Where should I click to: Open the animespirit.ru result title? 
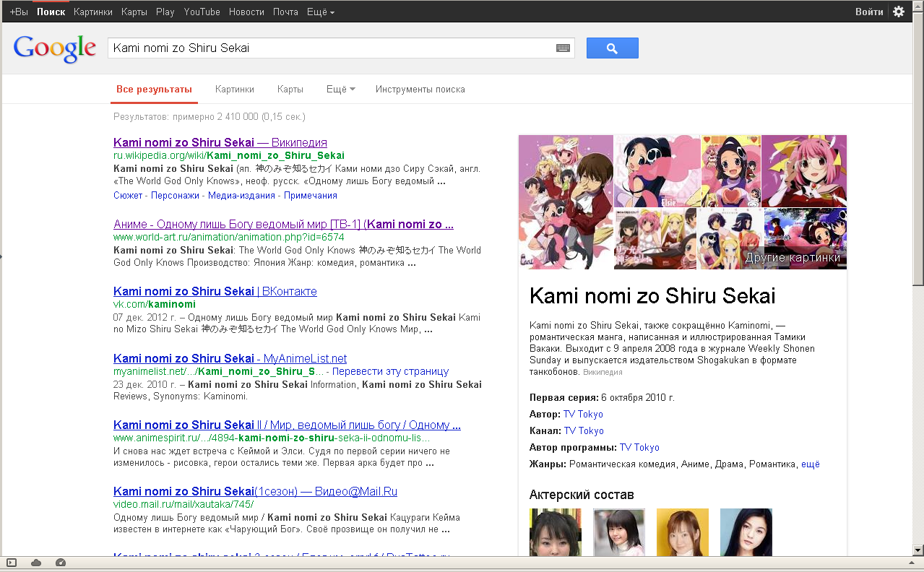tap(287, 425)
